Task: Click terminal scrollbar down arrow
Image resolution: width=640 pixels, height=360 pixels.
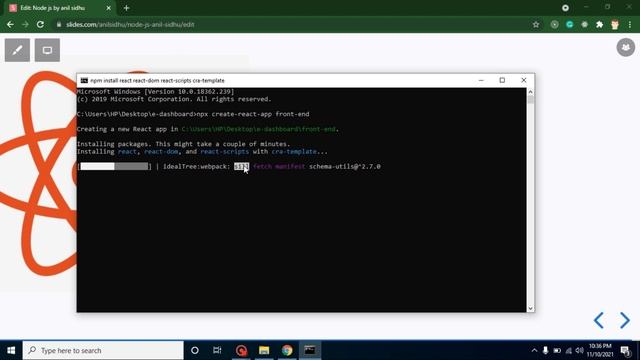Action: [x=530, y=309]
